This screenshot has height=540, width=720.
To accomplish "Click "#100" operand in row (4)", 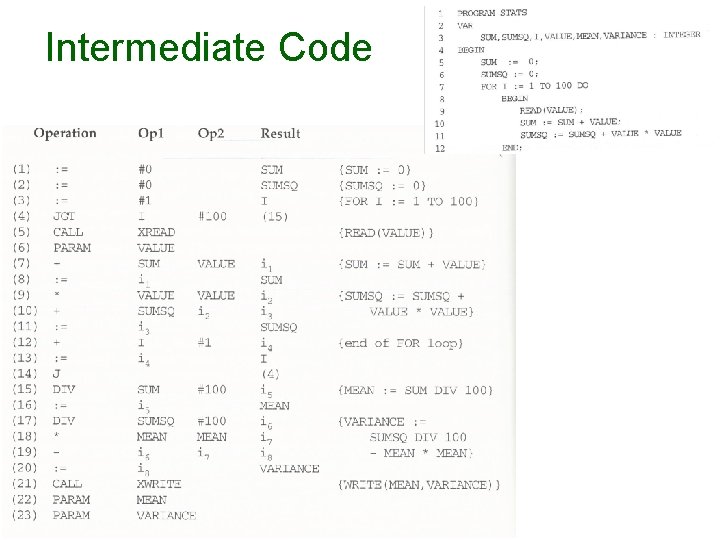I will tap(212, 216).
